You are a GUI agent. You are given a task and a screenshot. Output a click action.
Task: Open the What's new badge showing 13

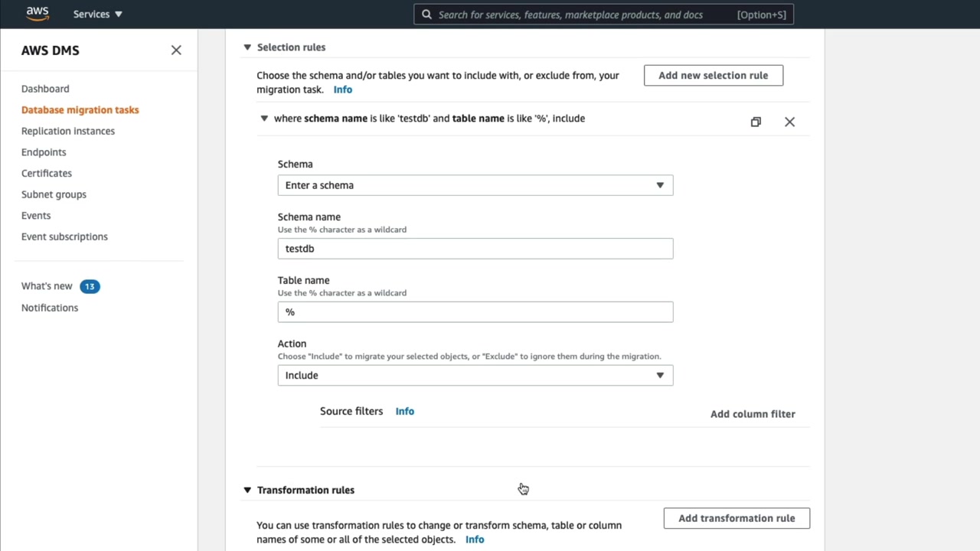90,286
